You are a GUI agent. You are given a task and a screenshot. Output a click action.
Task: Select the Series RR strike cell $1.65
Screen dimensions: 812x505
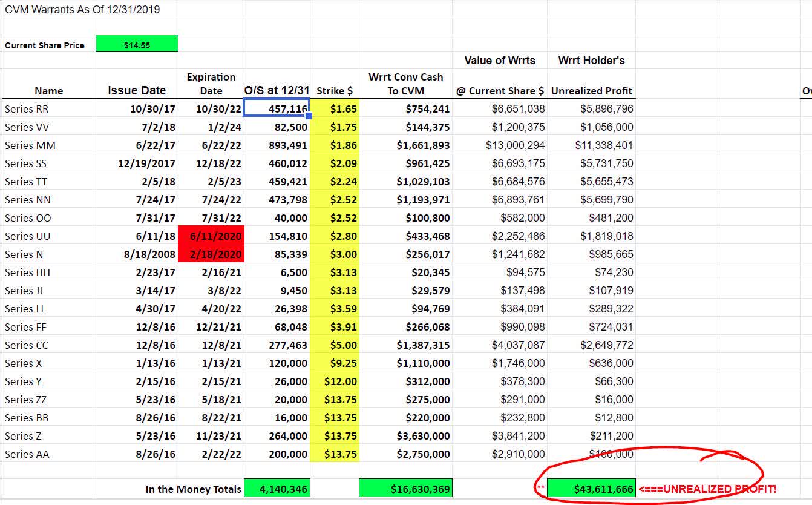(x=335, y=109)
